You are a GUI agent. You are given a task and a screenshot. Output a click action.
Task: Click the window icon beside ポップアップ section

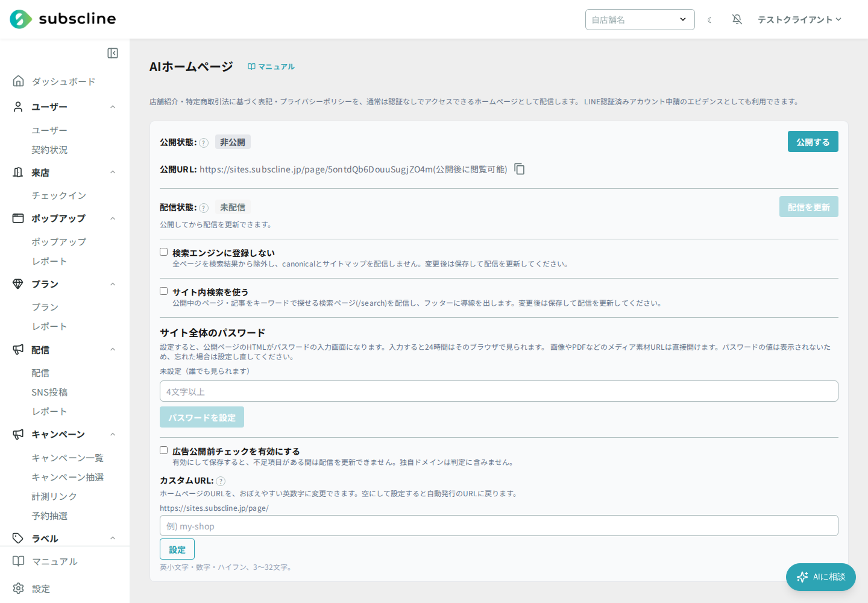click(19, 218)
